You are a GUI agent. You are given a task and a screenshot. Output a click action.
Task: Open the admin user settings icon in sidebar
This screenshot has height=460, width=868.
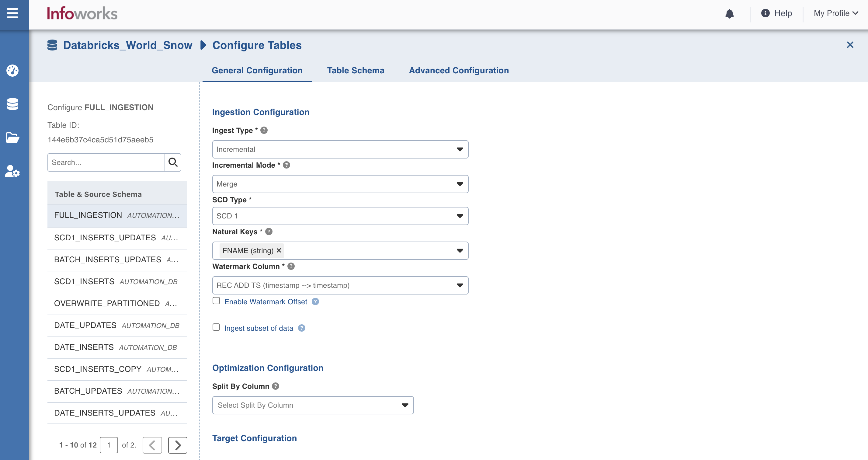(12, 171)
